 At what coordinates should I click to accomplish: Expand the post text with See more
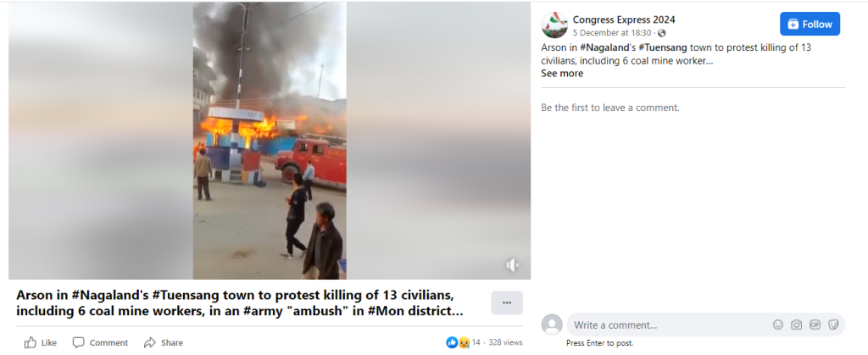coord(562,74)
